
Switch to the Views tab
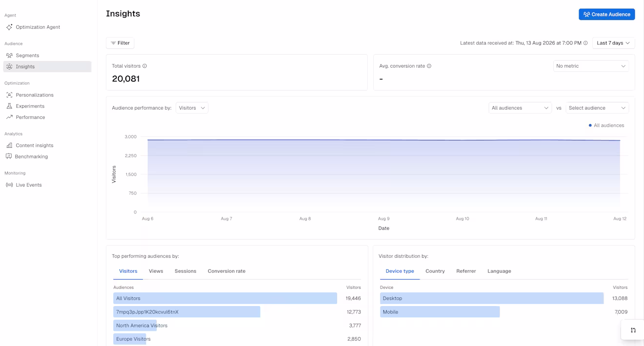point(156,271)
